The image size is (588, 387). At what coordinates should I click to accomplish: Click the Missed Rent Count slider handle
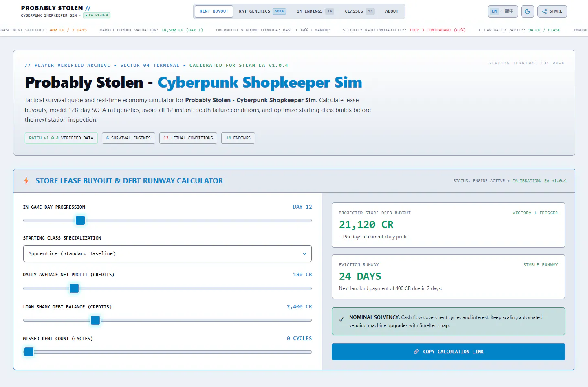tap(29, 352)
